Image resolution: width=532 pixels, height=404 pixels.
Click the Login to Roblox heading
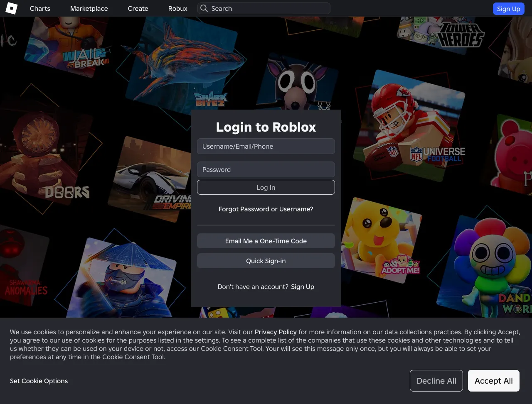click(x=266, y=127)
